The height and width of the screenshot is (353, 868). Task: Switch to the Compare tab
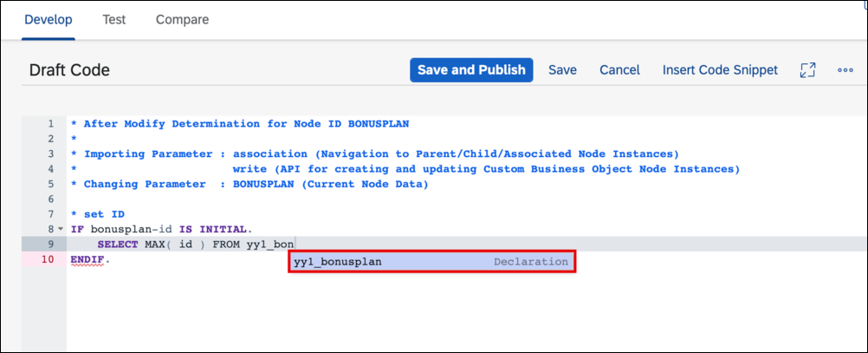pos(182,20)
